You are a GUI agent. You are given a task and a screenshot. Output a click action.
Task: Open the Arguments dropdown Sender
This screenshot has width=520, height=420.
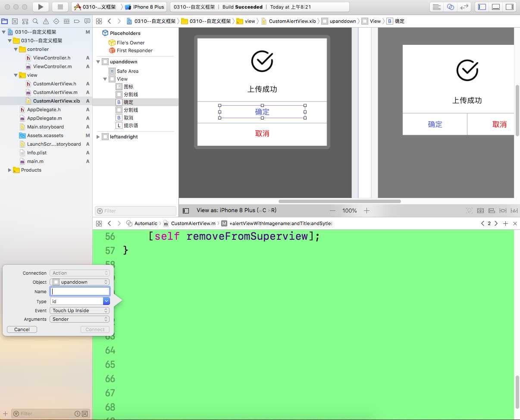point(80,319)
